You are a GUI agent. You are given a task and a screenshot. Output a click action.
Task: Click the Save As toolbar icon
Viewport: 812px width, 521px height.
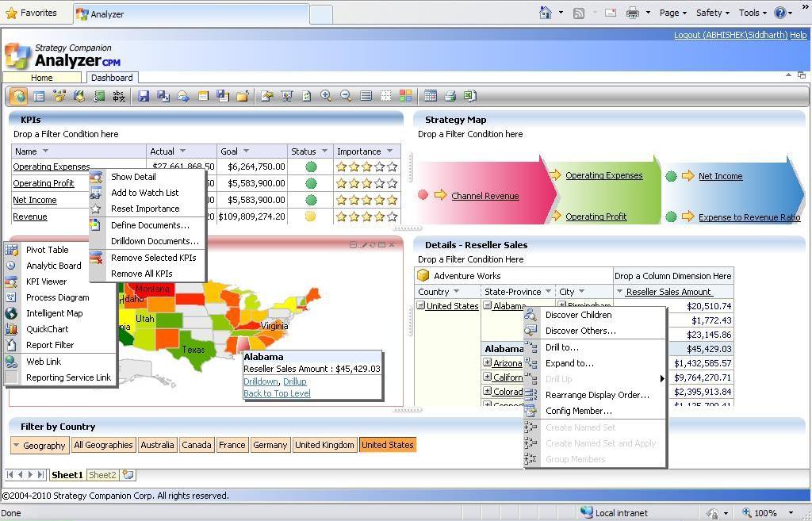click(163, 96)
